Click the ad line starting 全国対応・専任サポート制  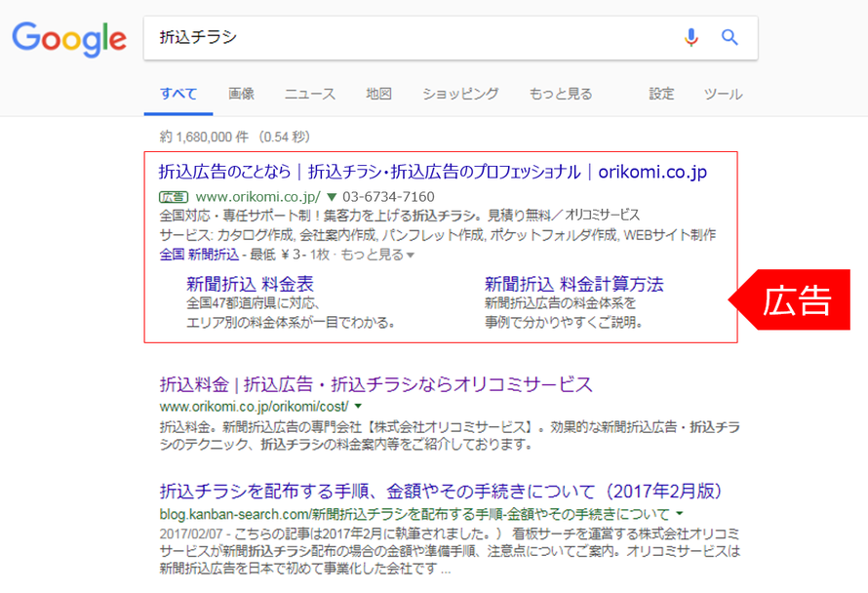click(x=400, y=215)
